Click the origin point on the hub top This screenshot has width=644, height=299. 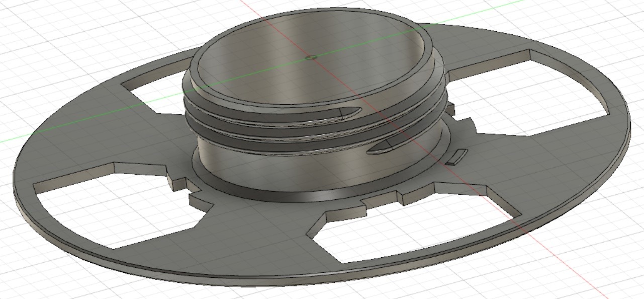pos(312,57)
